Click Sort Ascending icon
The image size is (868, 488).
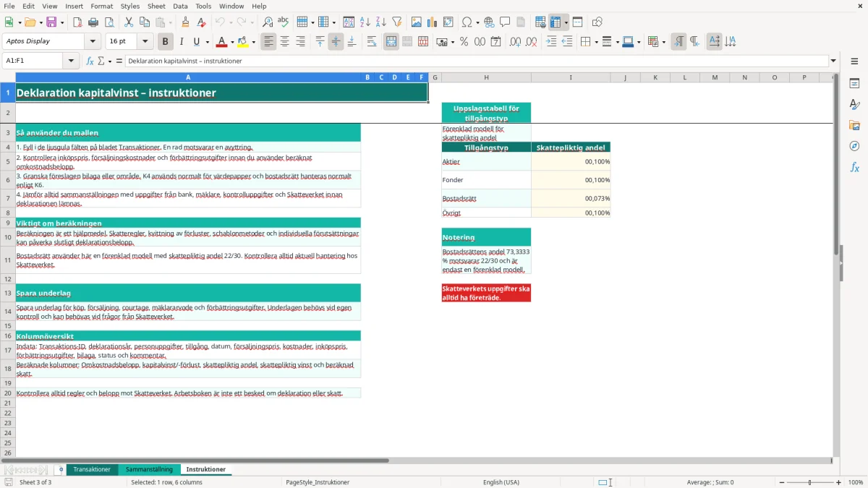[365, 22]
